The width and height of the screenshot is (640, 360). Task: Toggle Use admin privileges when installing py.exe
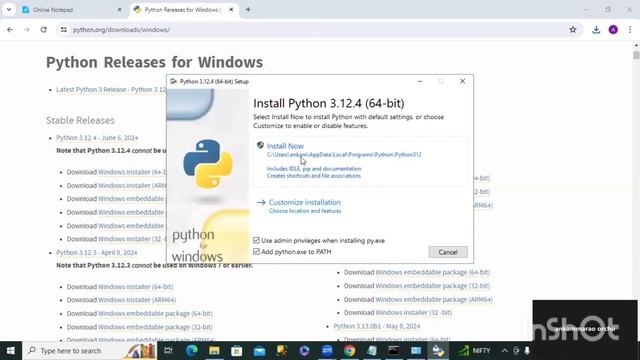[x=256, y=240]
